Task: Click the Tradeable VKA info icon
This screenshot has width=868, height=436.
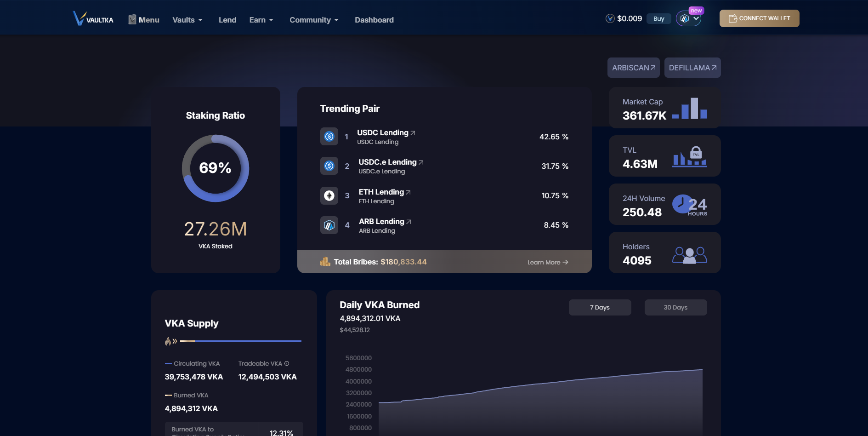Action: [x=287, y=364]
